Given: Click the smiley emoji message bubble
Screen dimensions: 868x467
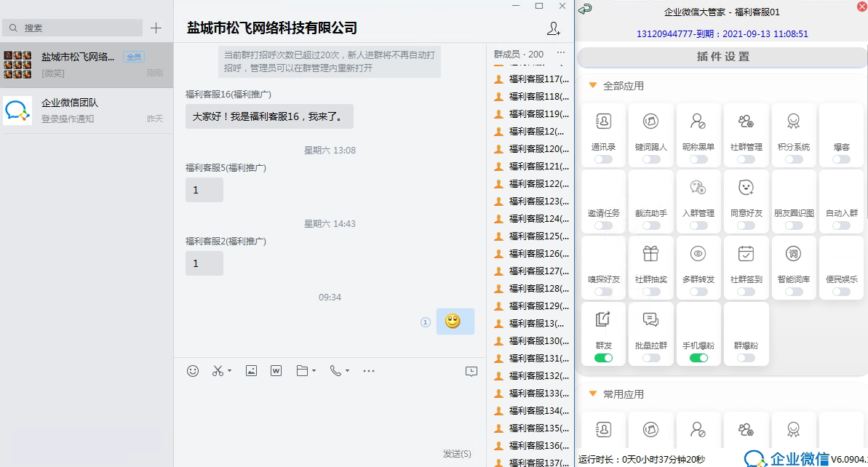Looking at the screenshot, I should coord(455,321).
